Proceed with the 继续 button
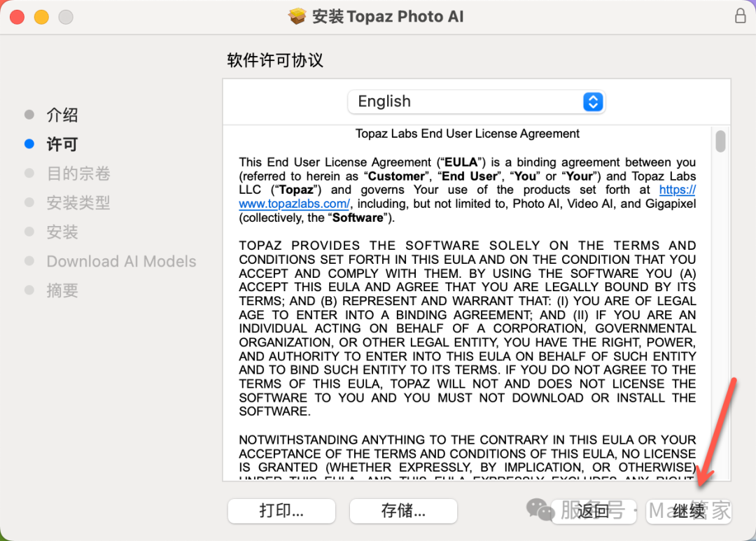Screen dimensions: 756x541 pyautogui.click(x=688, y=511)
